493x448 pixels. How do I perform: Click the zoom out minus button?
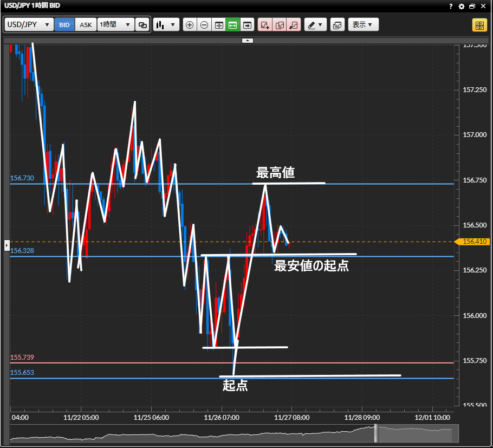tap(204, 25)
